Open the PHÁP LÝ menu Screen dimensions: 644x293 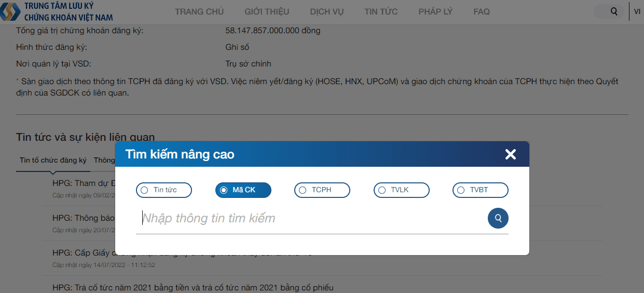point(435,11)
